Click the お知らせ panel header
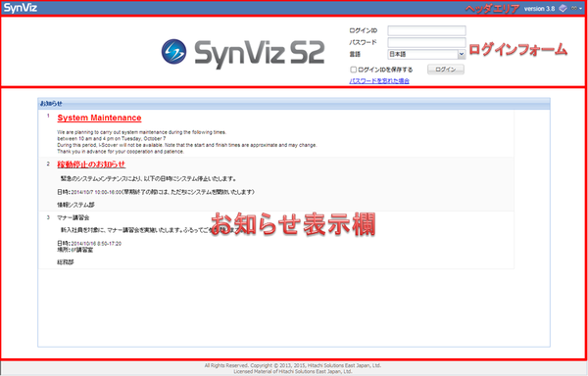Viewport: 588px width, 376px height. pos(294,104)
